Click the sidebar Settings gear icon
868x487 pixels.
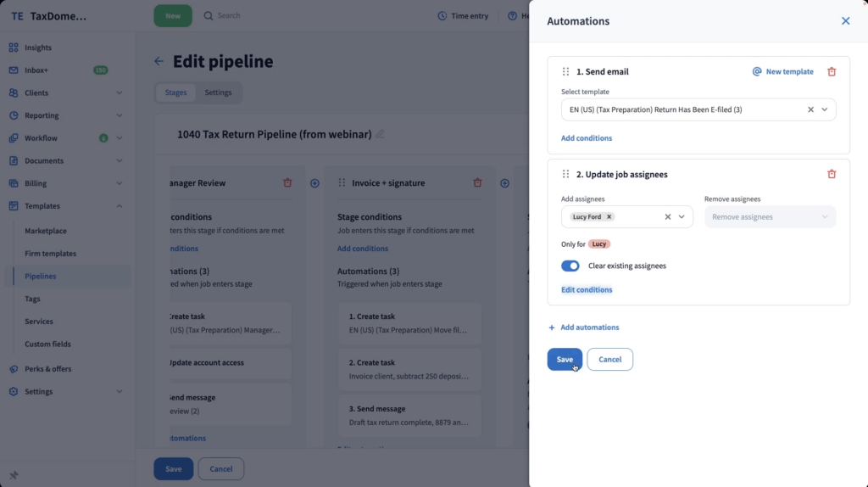[14, 391]
